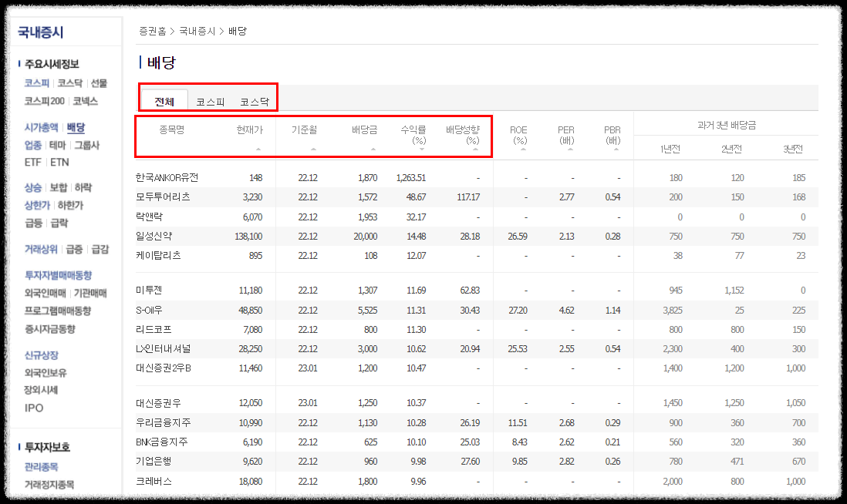Open 증권홈 breadcrumb link
Viewport: 847px width, 504px height.
coord(152,32)
